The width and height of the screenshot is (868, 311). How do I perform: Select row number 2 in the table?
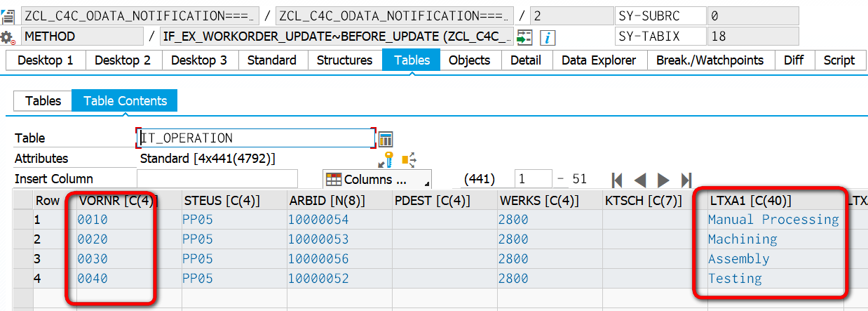point(55,239)
